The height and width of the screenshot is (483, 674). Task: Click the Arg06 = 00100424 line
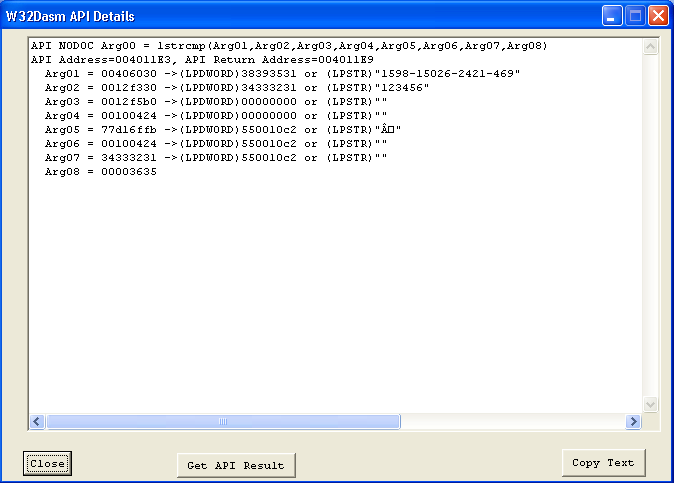pos(216,144)
